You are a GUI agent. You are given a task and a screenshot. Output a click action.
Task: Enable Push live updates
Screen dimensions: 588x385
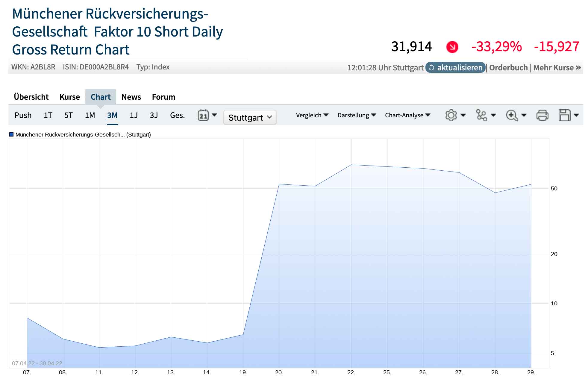[x=23, y=115]
